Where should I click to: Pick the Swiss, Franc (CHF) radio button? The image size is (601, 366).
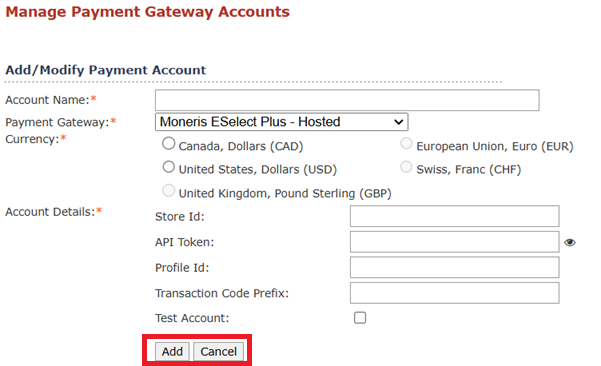[406, 167]
